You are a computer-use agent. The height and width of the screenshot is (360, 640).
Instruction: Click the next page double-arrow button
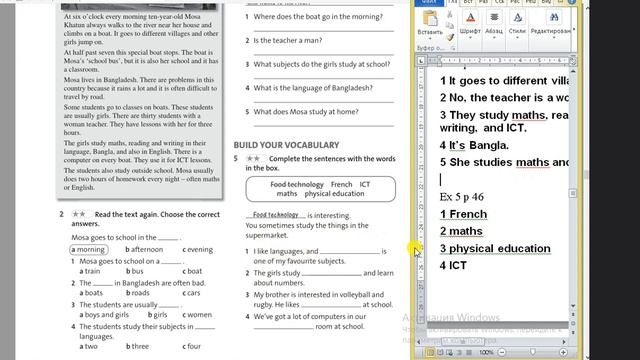(573, 332)
